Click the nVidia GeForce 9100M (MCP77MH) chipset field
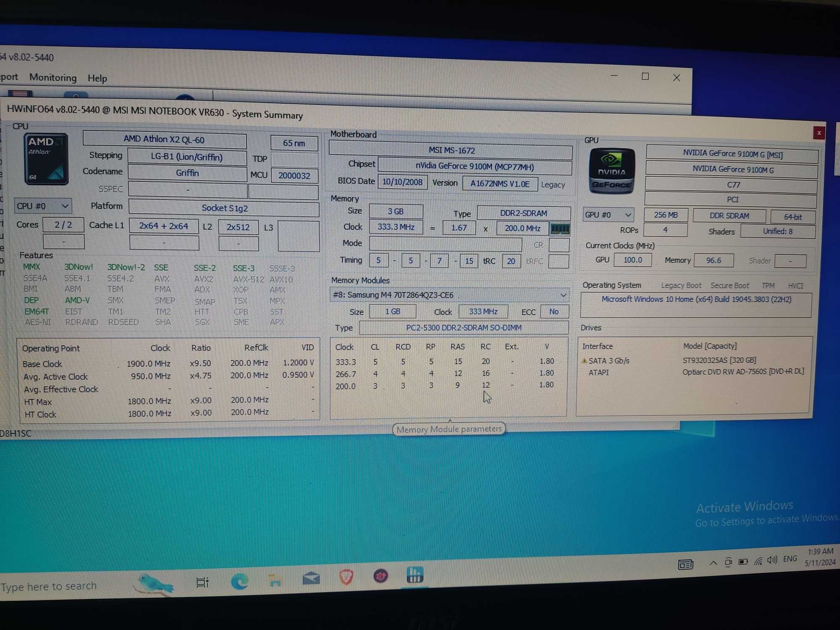 coord(475,166)
